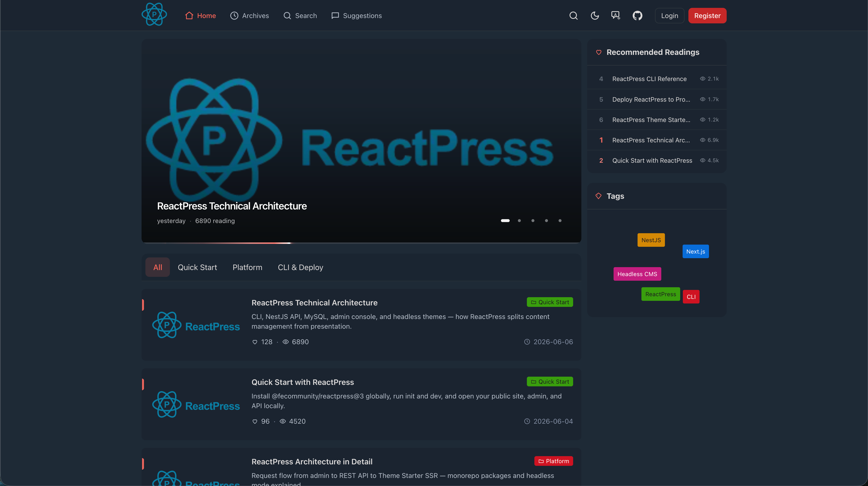Click heart icon beside 96 likes
The height and width of the screenshot is (486, 868).
point(255,422)
